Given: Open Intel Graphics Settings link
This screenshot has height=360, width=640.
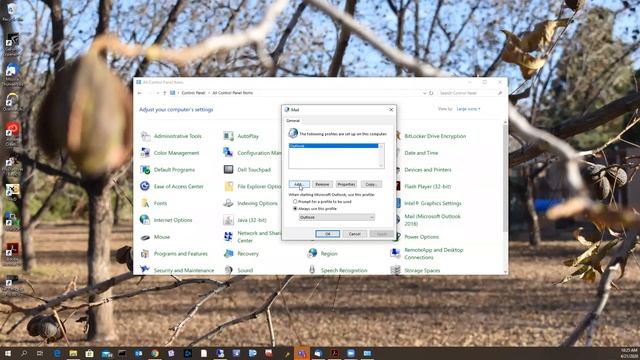Looking at the screenshot, I should tap(433, 203).
